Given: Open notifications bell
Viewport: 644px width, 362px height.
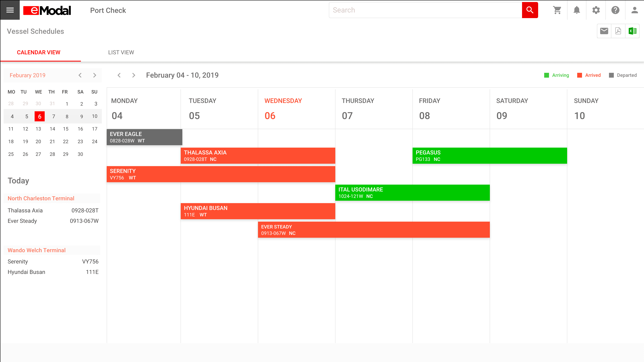Looking at the screenshot, I should click(x=577, y=10).
